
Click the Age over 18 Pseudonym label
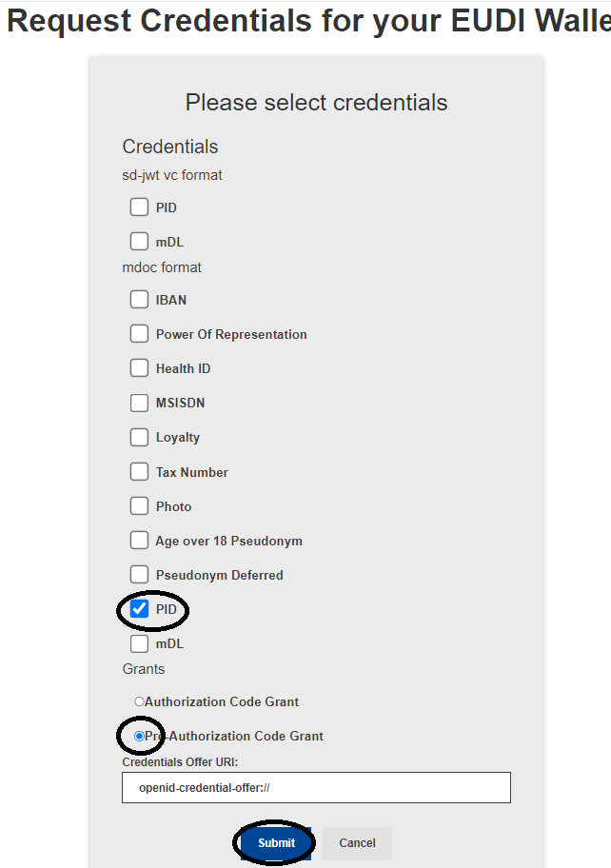coord(228,541)
